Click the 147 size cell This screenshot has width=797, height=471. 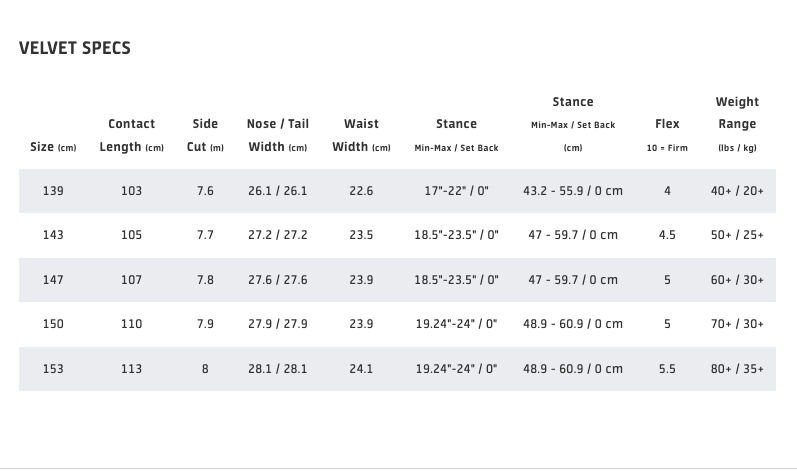53,280
